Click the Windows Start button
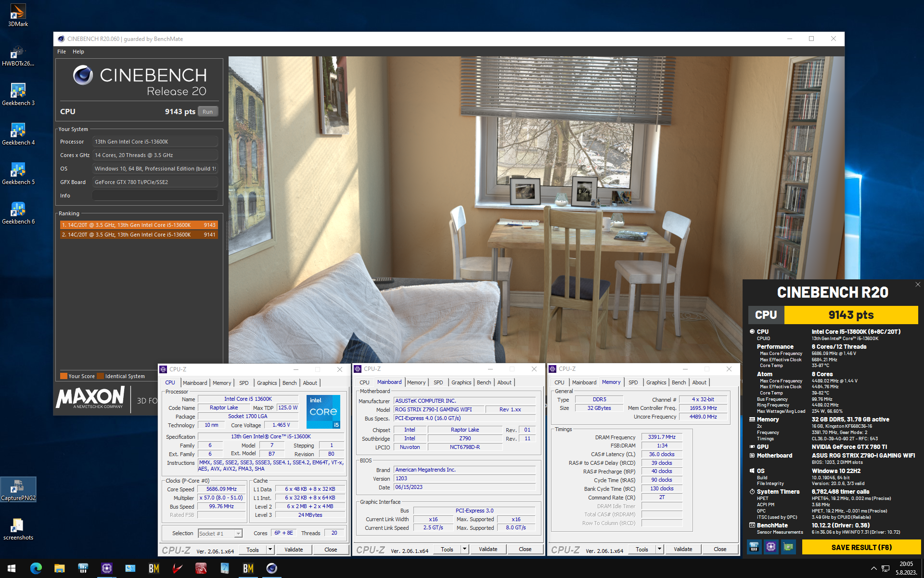This screenshot has height=578, width=924. tap(12, 568)
